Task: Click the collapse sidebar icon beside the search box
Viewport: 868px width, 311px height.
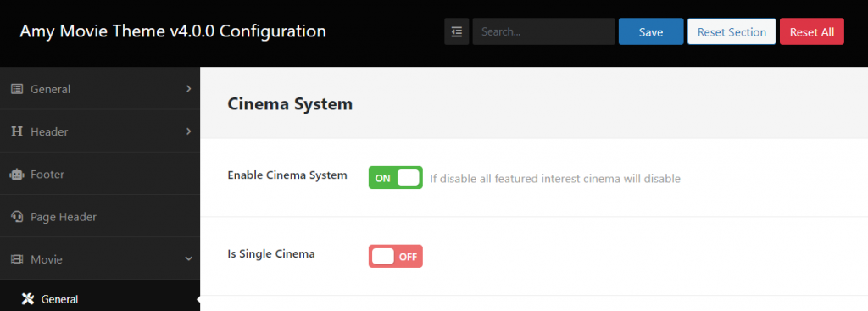Action: click(x=457, y=31)
